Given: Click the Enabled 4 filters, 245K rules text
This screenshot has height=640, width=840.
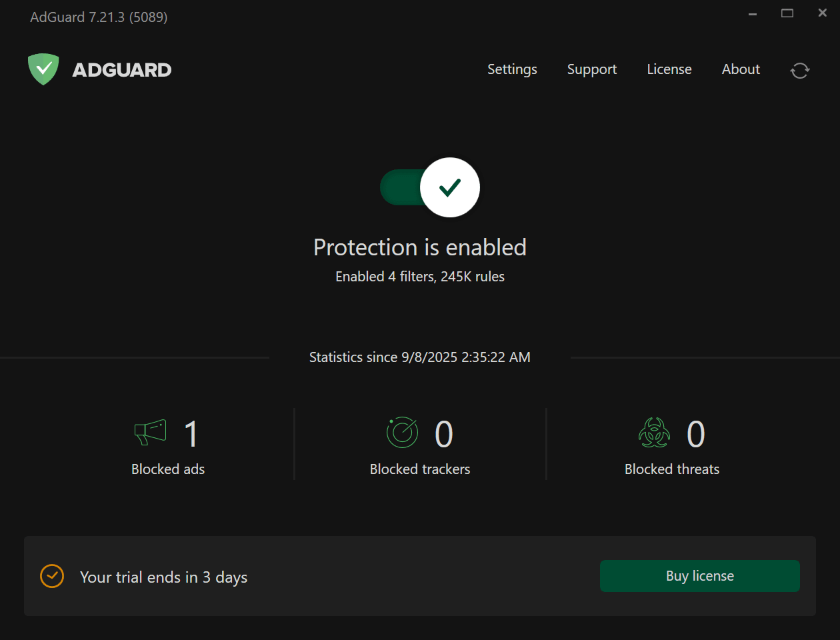Looking at the screenshot, I should point(420,277).
